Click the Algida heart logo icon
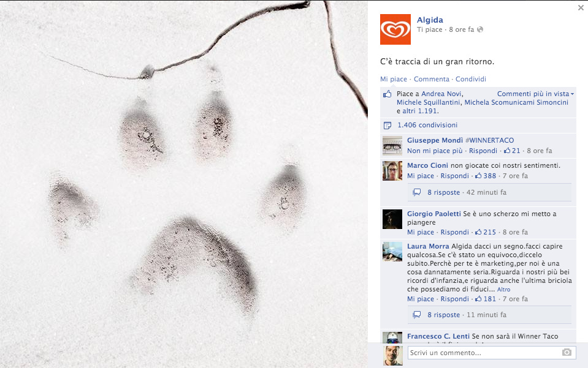This screenshot has height=368, width=588. click(395, 29)
